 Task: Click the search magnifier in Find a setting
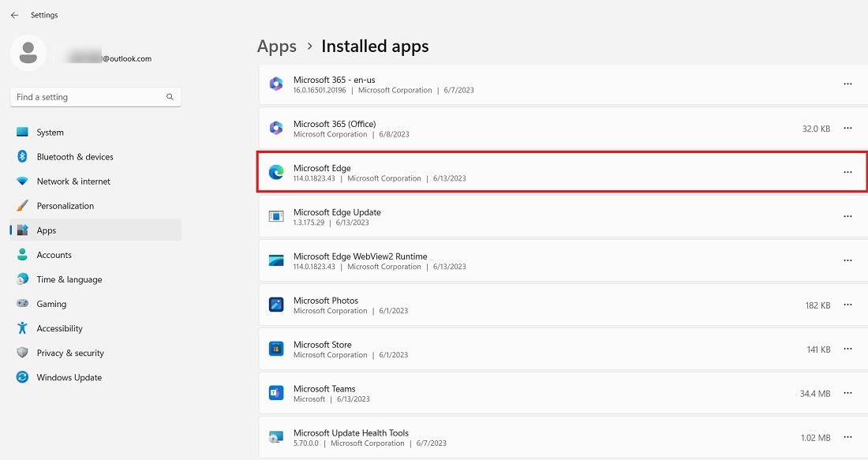click(x=170, y=96)
